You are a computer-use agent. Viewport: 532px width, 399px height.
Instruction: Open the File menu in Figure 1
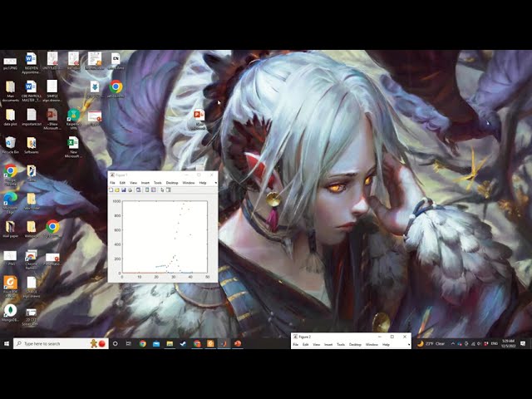(x=112, y=183)
